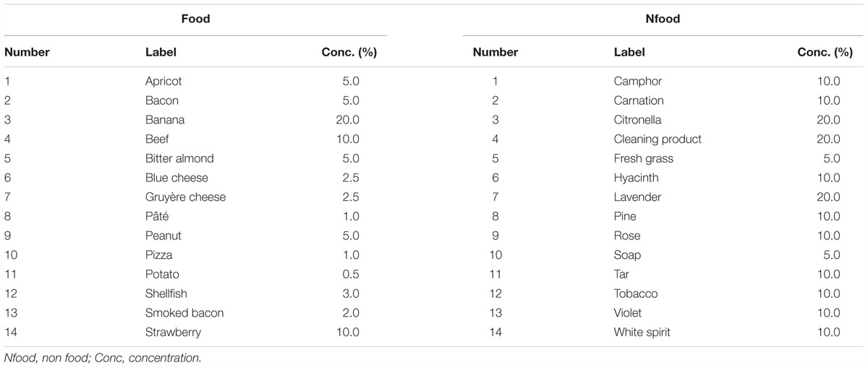The width and height of the screenshot is (868, 368).
Task: Select the Gruyère cheese label
Action: (185, 197)
